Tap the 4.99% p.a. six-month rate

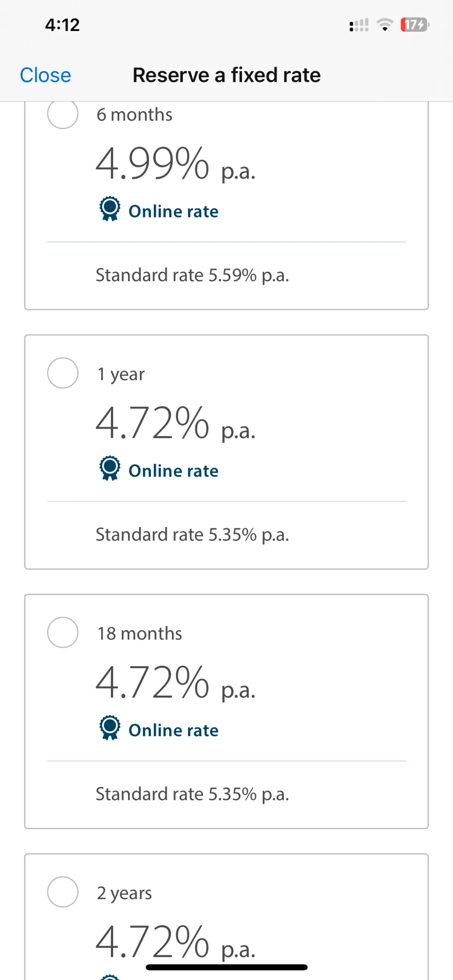(x=175, y=164)
